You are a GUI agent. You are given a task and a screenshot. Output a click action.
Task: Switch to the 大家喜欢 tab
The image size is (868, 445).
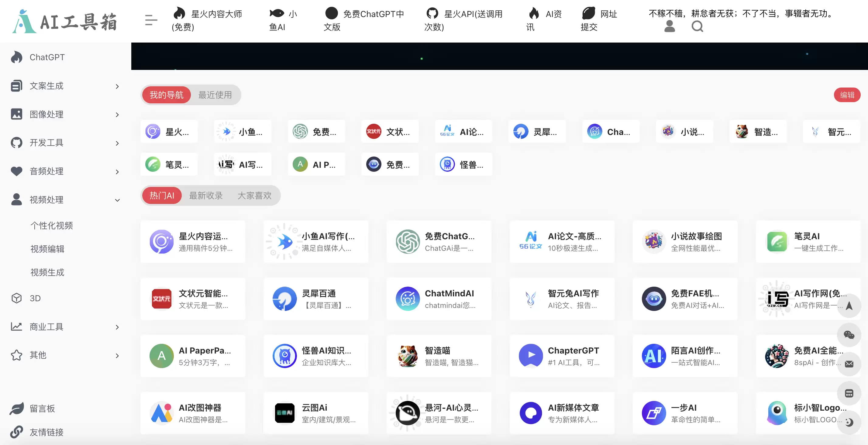(254, 195)
